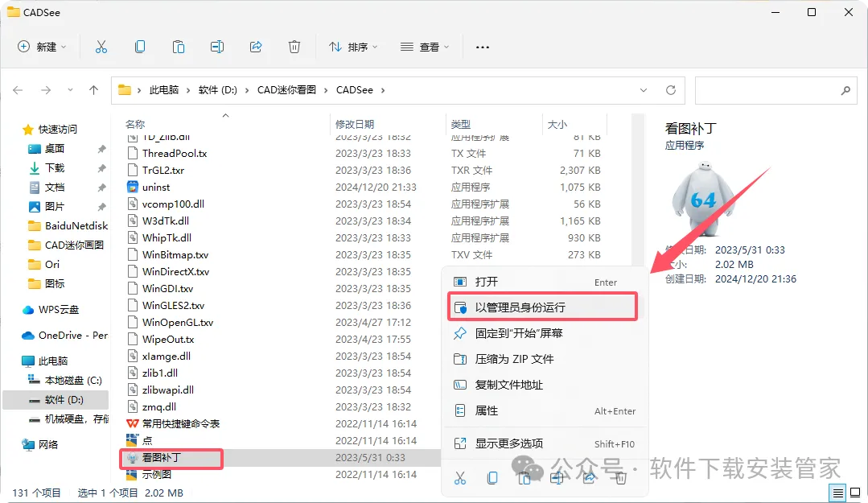
Task: Open the 查看 view dropdown
Action: 425,47
